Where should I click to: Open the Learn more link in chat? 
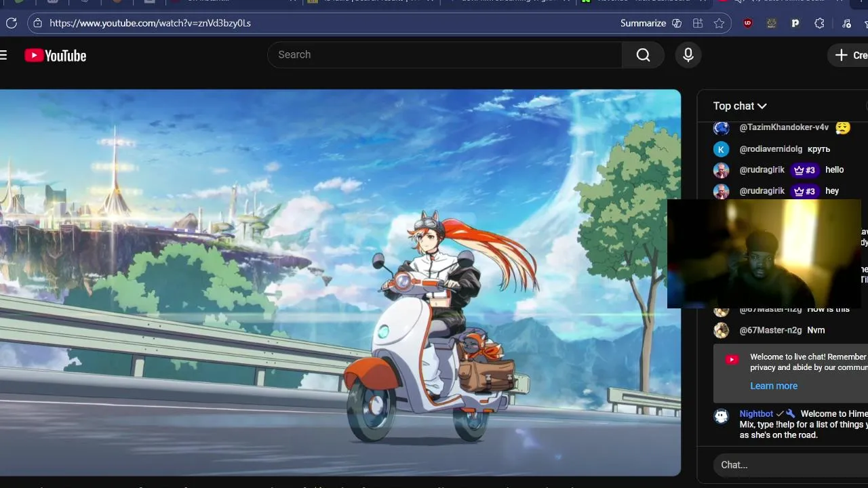[774, 386]
